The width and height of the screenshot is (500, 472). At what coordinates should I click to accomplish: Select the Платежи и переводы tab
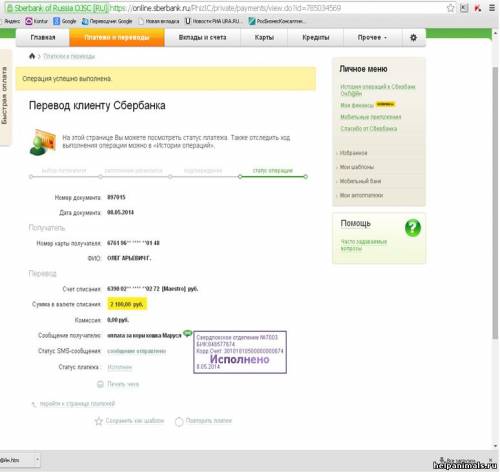click(117, 37)
